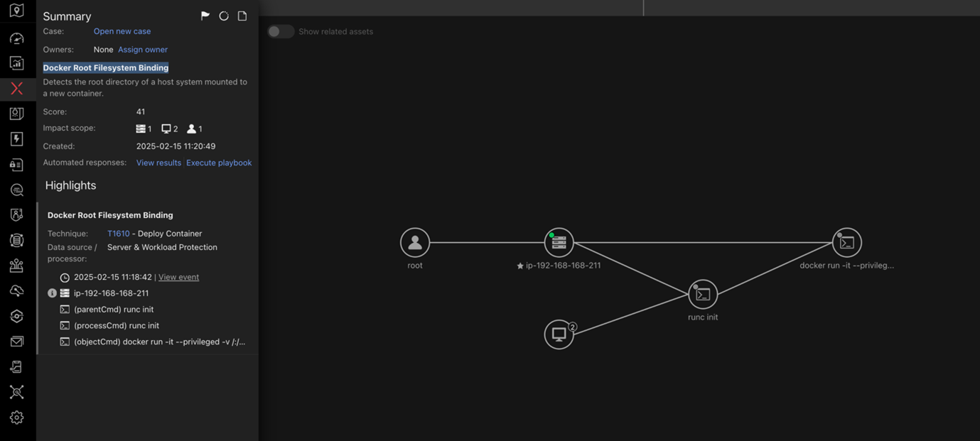Open the settings gear icon in sidebar

[17, 418]
